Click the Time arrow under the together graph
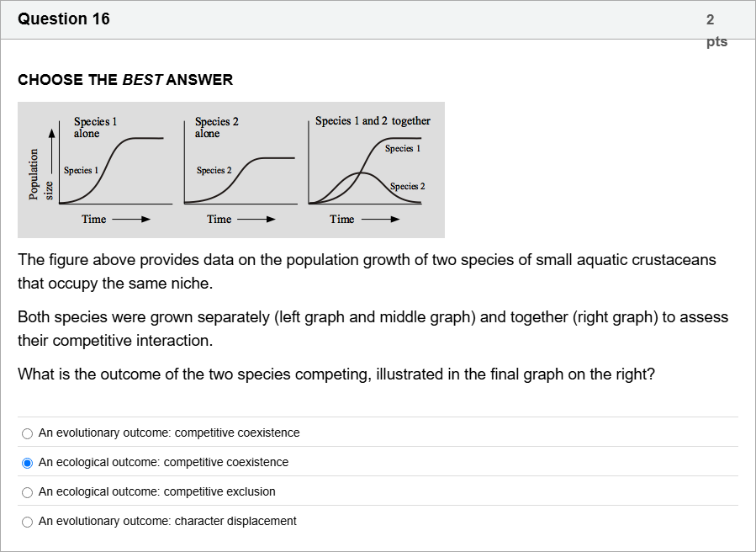Image resolution: width=756 pixels, height=552 pixels. pyautogui.click(x=379, y=220)
